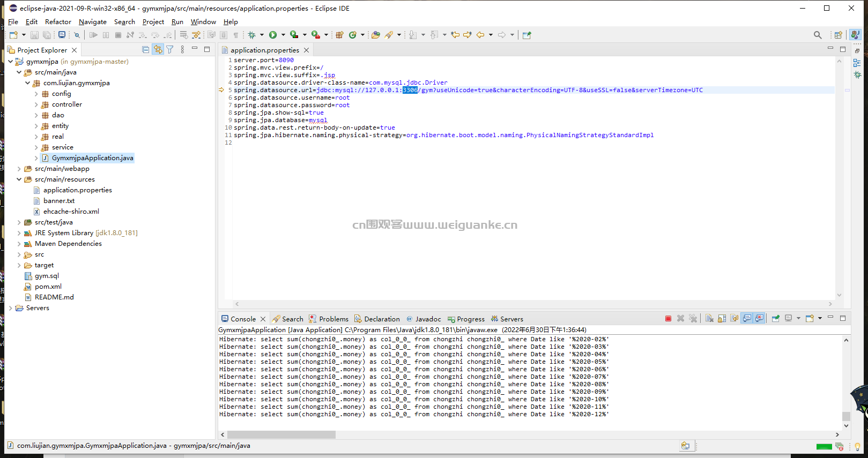Click the Console horizontal scrollbar thumb

pyautogui.click(x=281, y=434)
